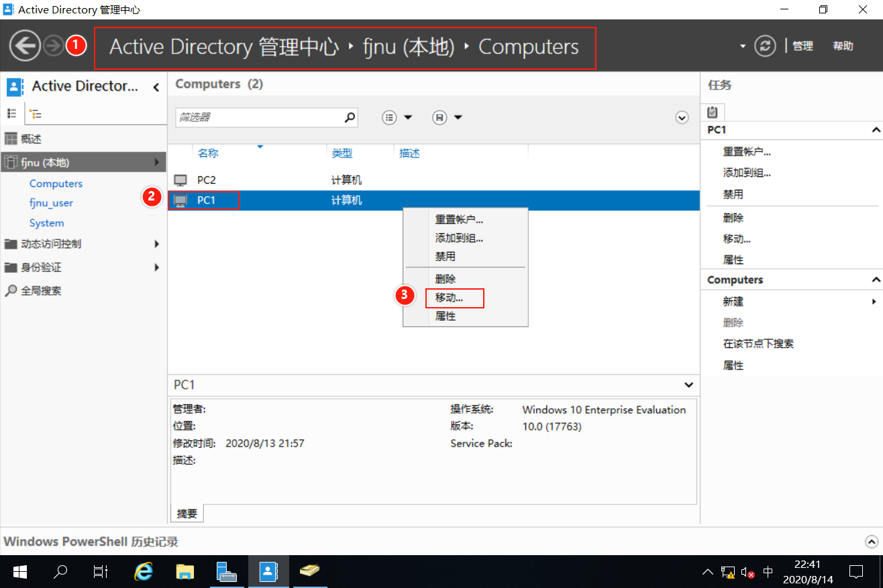Choose 添加到组... in context menu
This screenshot has height=588, width=883.
[459, 238]
